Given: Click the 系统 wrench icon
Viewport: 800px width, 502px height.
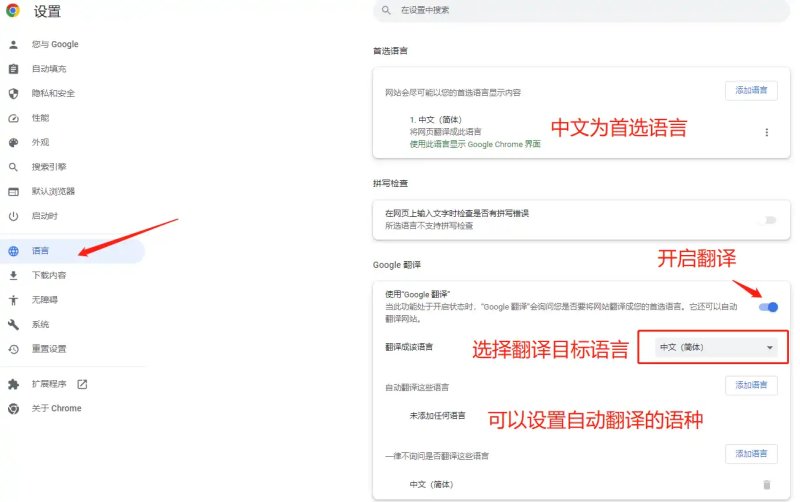Looking at the screenshot, I should click(x=14, y=324).
